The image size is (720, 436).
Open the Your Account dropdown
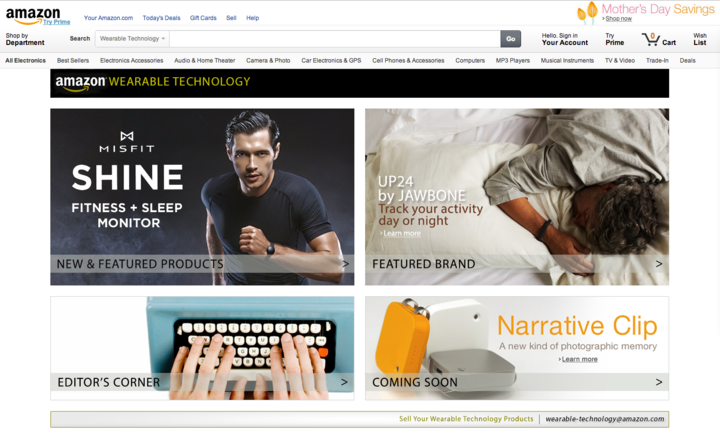tap(565, 39)
